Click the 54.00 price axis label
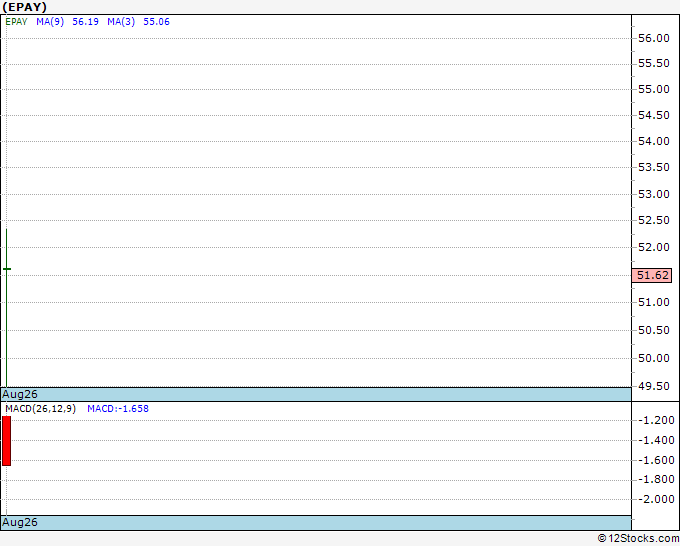The height and width of the screenshot is (546, 680). [x=654, y=141]
